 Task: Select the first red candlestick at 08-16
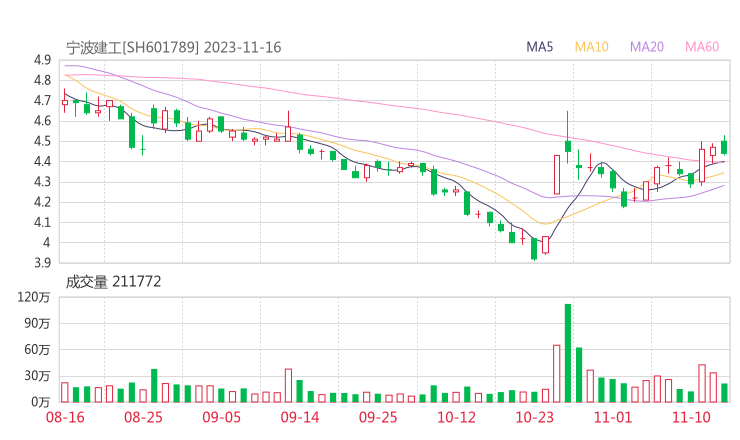[65, 101]
